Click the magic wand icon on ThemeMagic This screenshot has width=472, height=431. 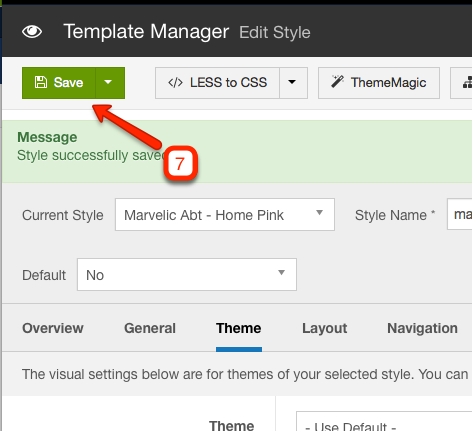(x=337, y=81)
